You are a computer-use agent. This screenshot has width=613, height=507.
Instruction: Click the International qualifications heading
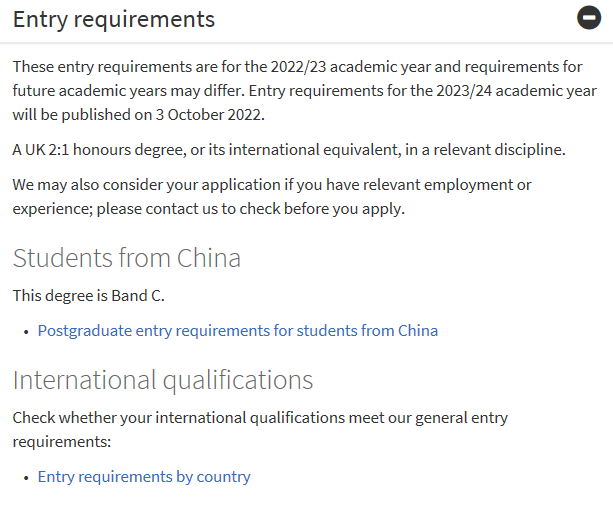[x=162, y=380]
